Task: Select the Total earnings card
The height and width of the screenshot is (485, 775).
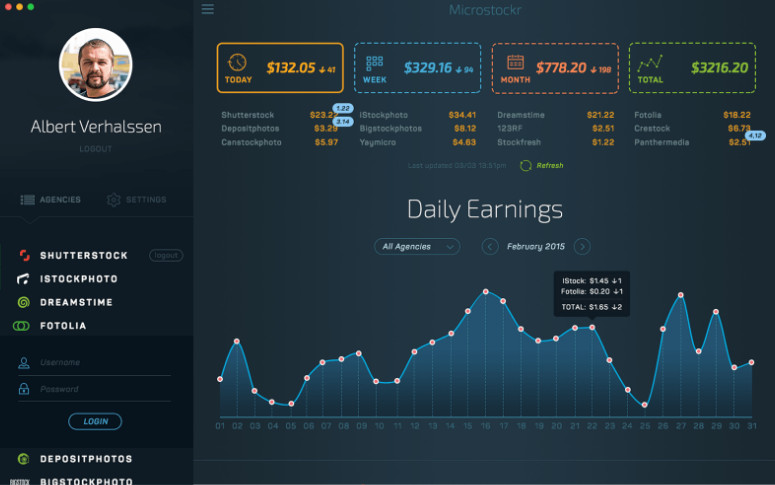Action: click(692, 68)
